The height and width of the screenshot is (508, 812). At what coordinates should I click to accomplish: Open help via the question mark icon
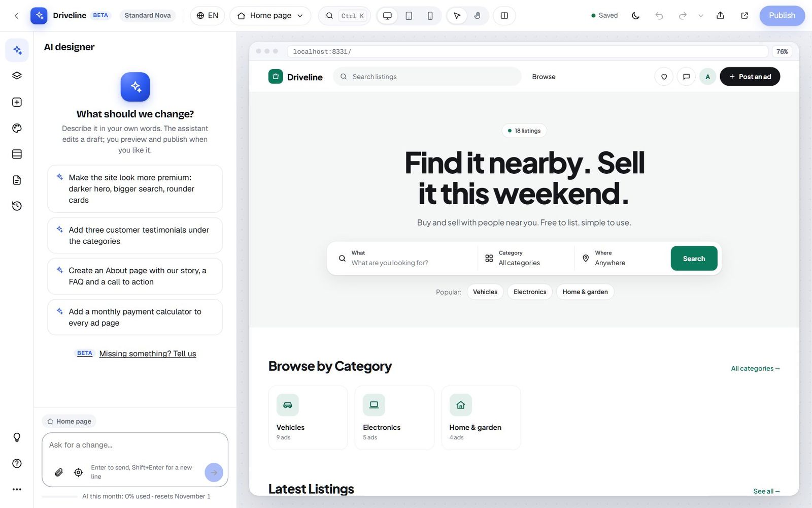point(17,463)
